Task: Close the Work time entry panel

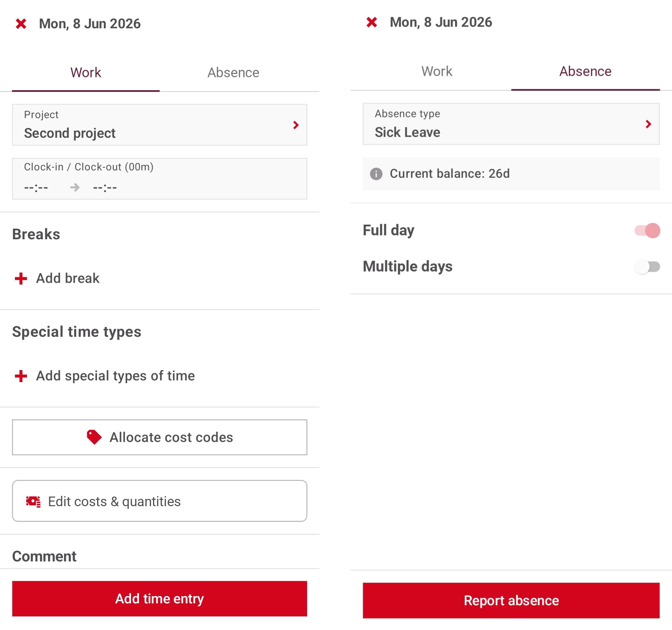Action: [x=21, y=24]
